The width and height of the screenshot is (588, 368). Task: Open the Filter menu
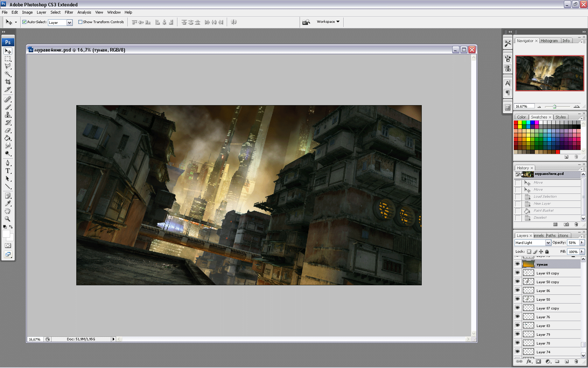69,12
